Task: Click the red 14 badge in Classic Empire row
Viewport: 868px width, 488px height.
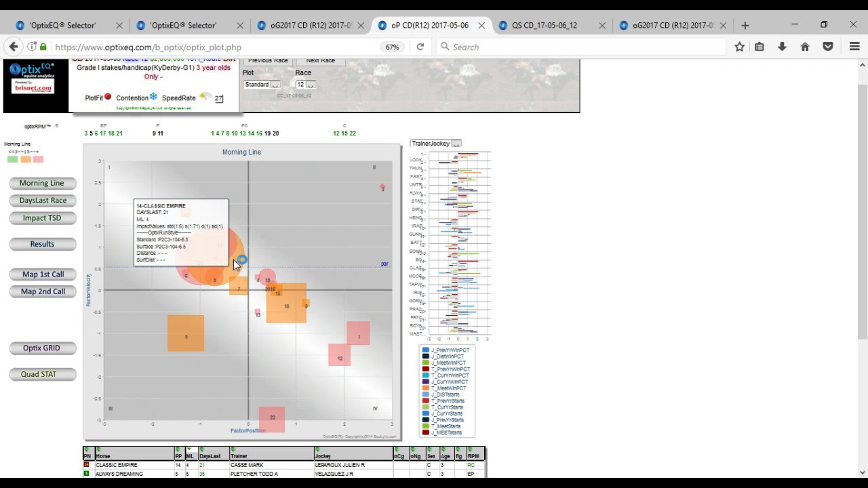Action: click(x=86, y=465)
